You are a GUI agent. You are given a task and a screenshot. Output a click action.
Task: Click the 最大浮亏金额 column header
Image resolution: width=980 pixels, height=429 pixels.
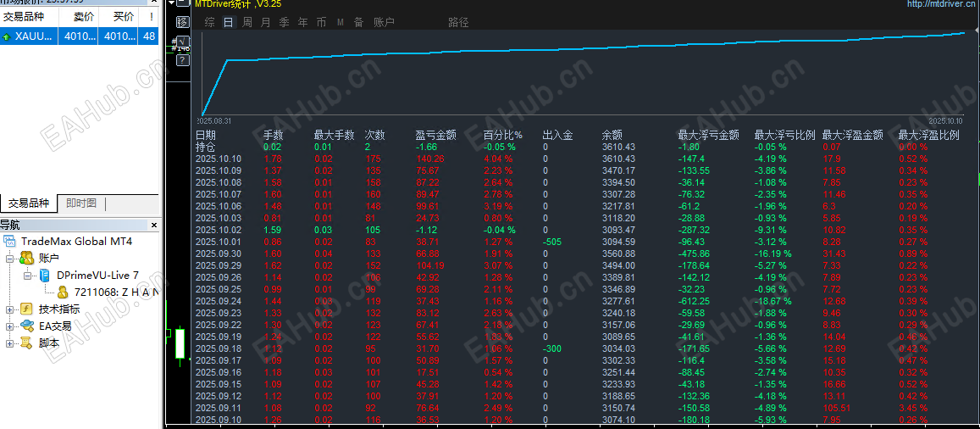pos(709,135)
